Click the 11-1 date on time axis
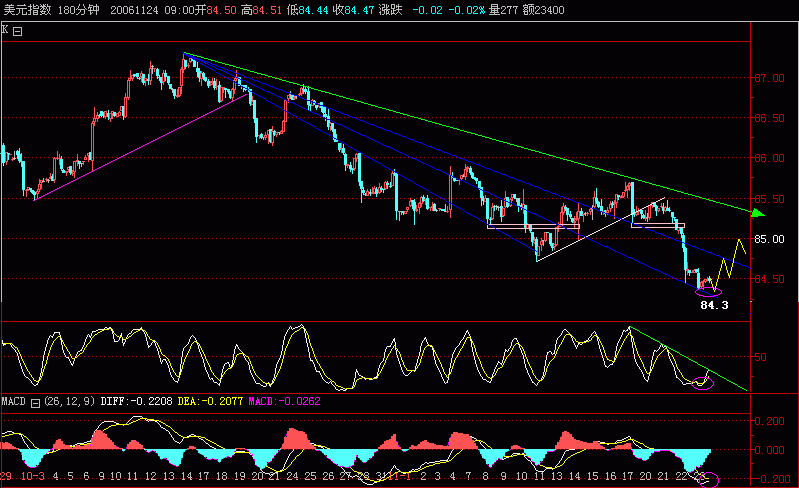This screenshot has height=488, width=799. (x=400, y=476)
